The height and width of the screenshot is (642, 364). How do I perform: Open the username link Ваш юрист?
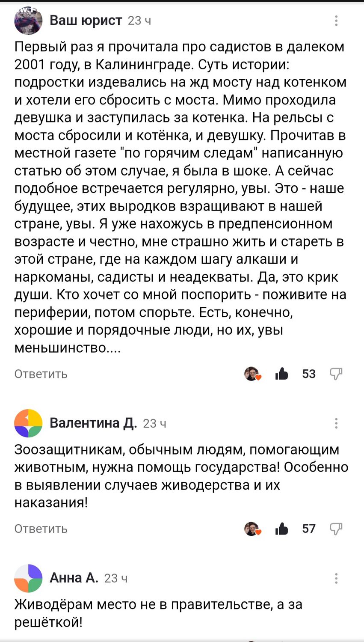pyautogui.click(x=86, y=20)
